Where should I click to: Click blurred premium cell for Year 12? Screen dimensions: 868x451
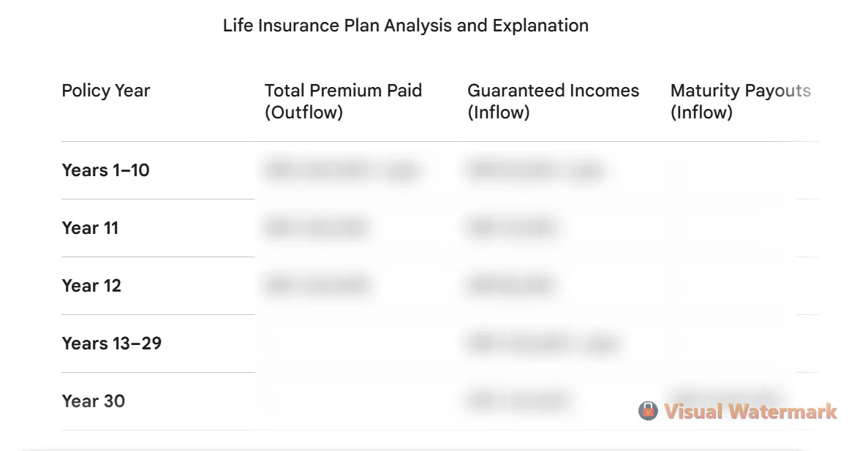[317, 285]
